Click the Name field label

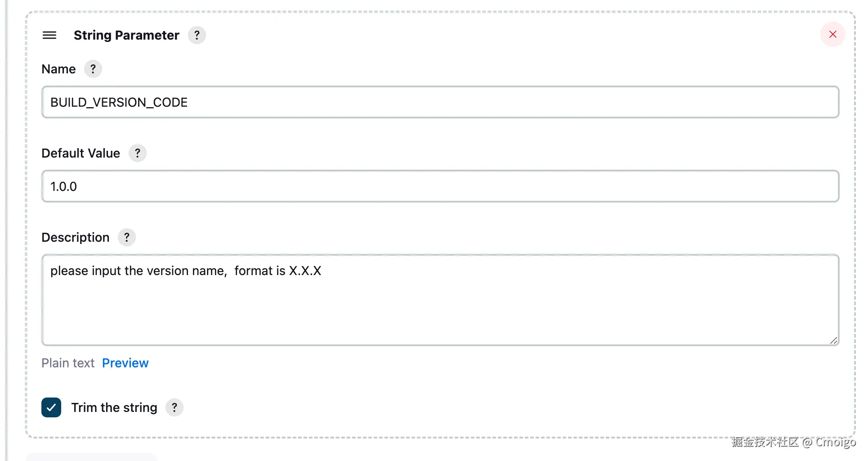[x=58, y=69]
